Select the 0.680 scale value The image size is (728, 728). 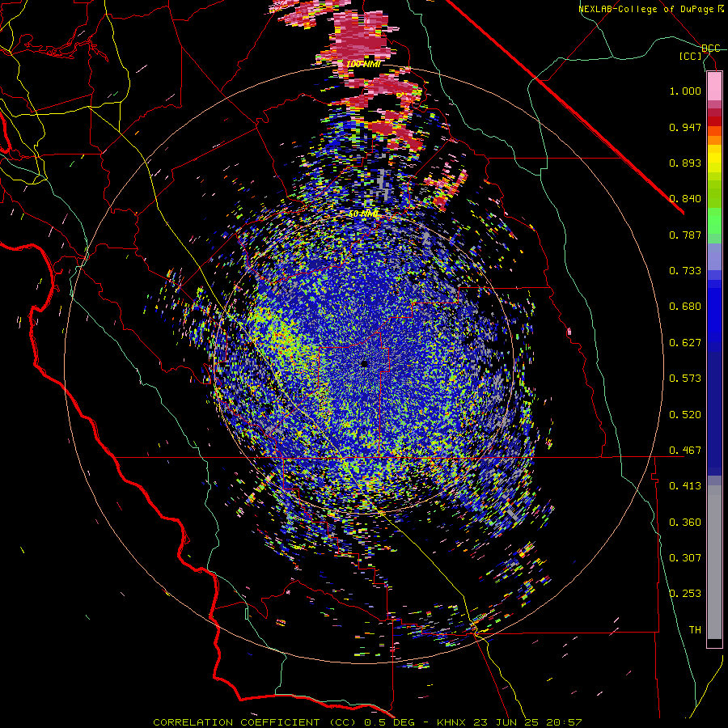pos(685,307)
